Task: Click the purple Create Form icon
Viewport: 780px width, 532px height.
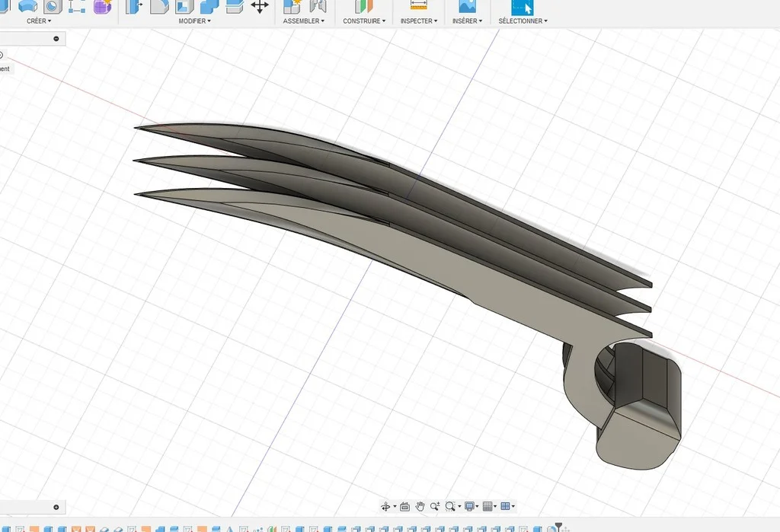Action: tap(103, 6)
